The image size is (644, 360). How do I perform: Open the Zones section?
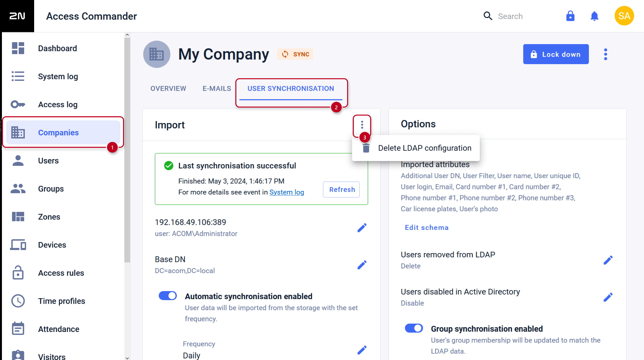(63, 217)
